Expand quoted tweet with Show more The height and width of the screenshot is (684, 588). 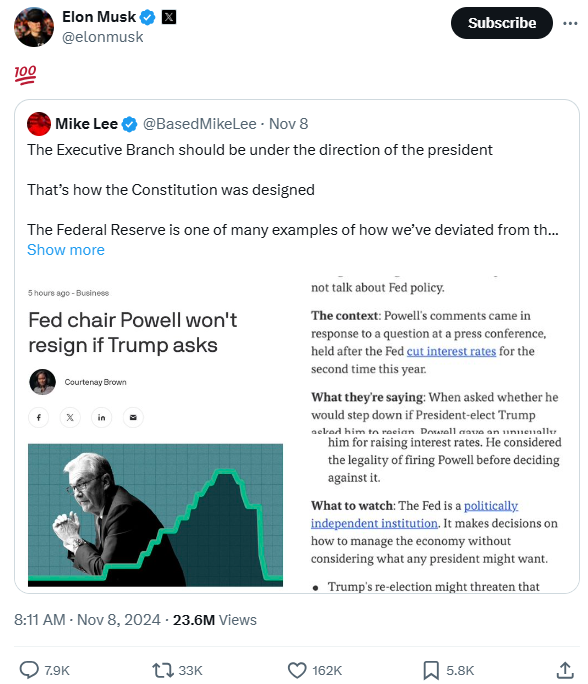pos(66,250)
